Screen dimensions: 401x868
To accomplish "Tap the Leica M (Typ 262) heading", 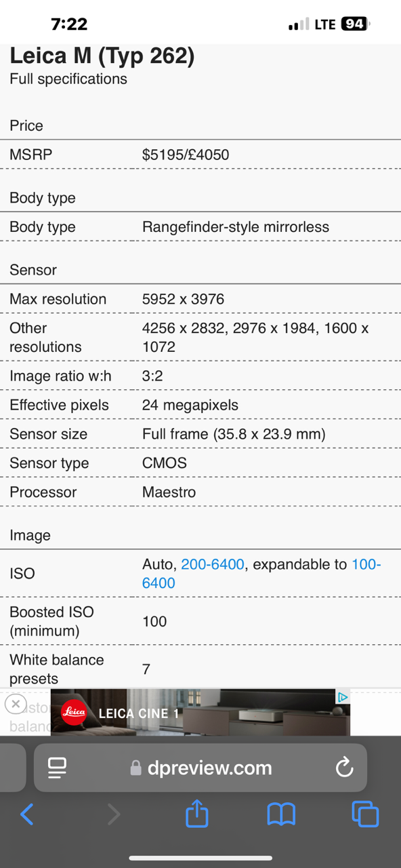I will click(x=102, y=56).
